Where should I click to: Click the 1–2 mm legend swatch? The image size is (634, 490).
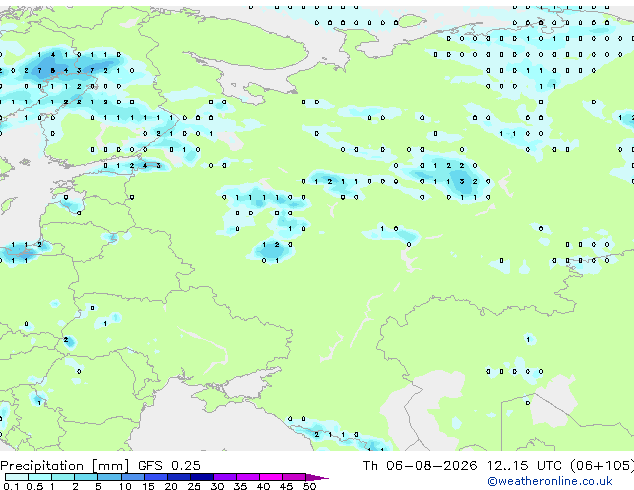click(63, 477)
